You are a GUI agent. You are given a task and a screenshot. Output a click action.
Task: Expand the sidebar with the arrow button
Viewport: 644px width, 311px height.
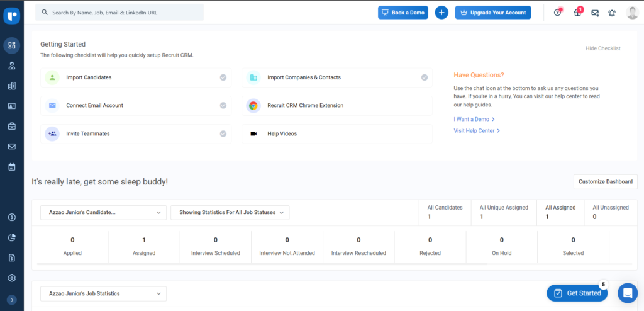[11, 300]
